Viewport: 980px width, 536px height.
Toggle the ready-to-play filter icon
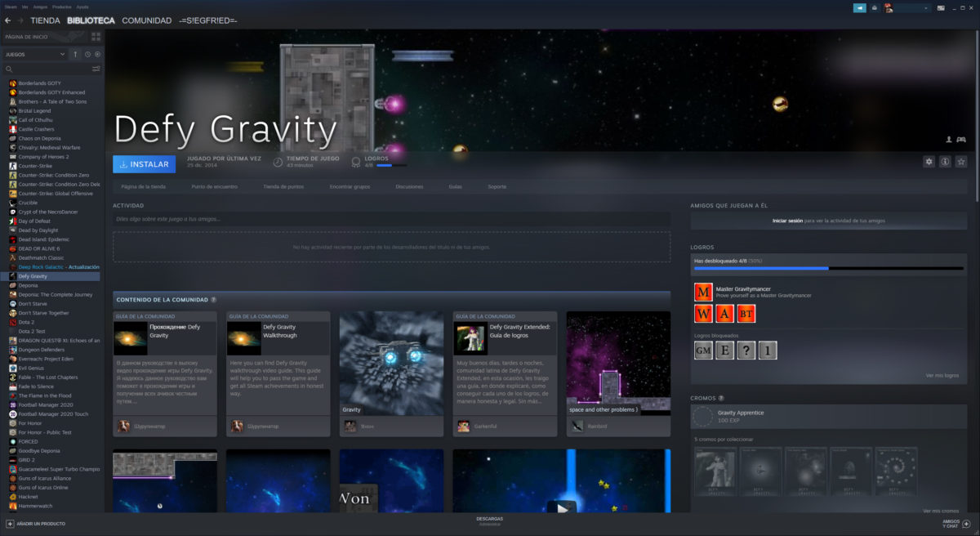[97, 54]
